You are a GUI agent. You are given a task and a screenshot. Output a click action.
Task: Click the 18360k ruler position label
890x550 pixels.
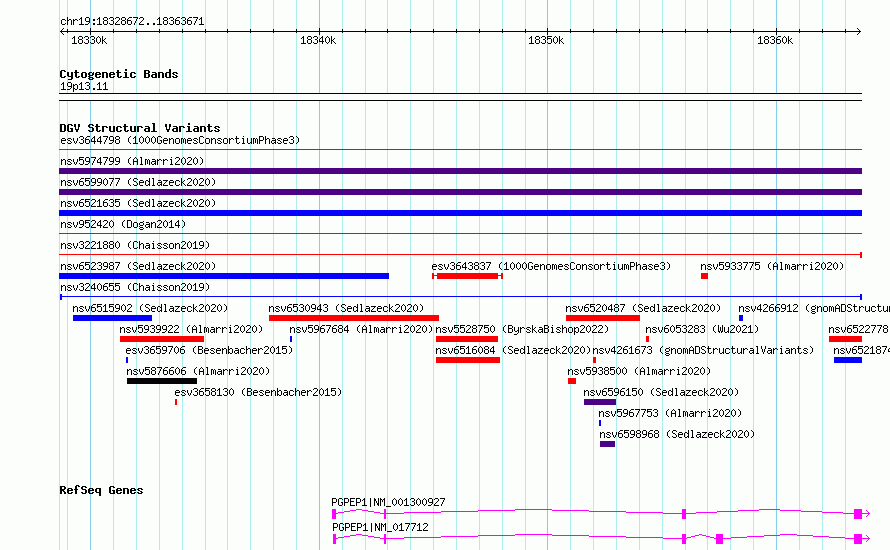(775, 40)
